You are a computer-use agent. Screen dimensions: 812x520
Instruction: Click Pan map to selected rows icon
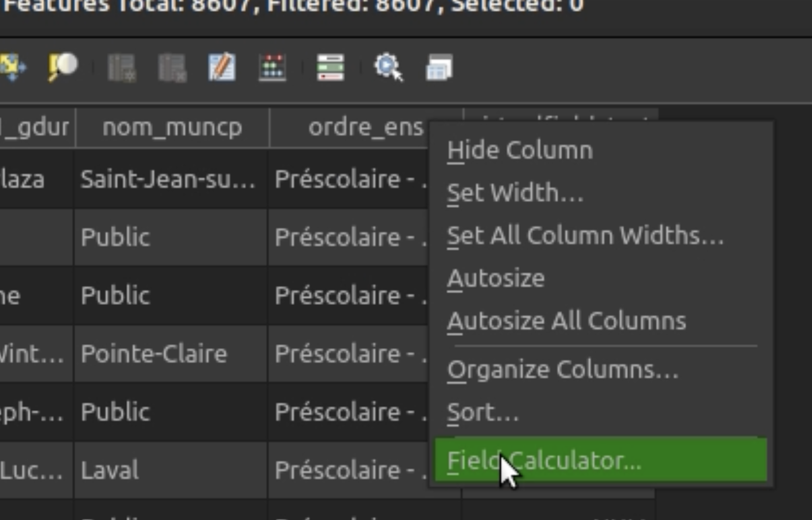point(12,67)
